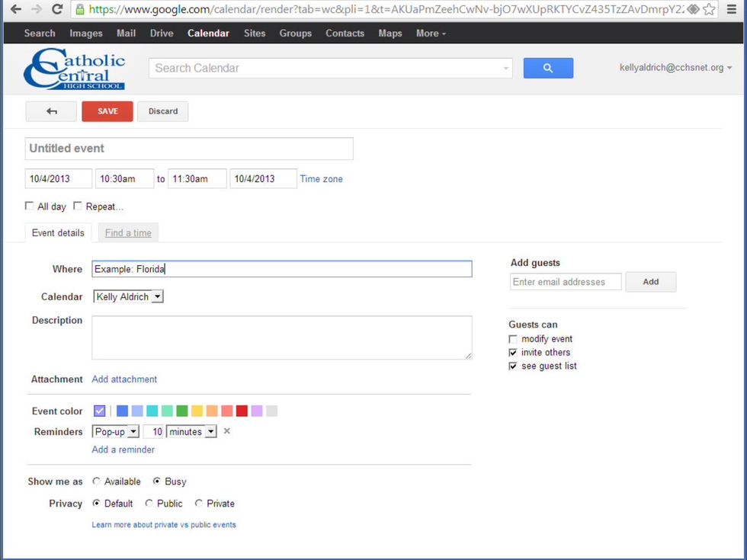Expand the More menu in top bar
The width and height of the screenshot is (747, 560).
click(431, 34)
